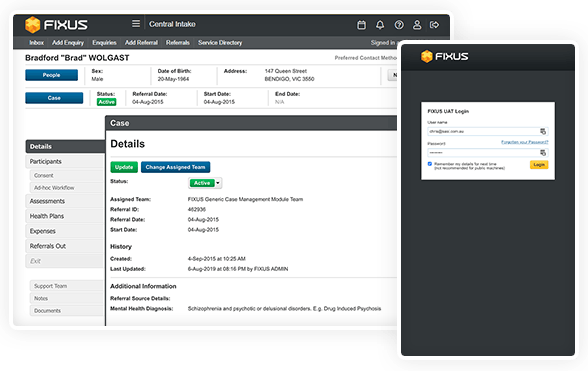Click address 147 Queen Street
This screenshot has width=588, height=371.
pyautogui.click(x=286, y=71)
